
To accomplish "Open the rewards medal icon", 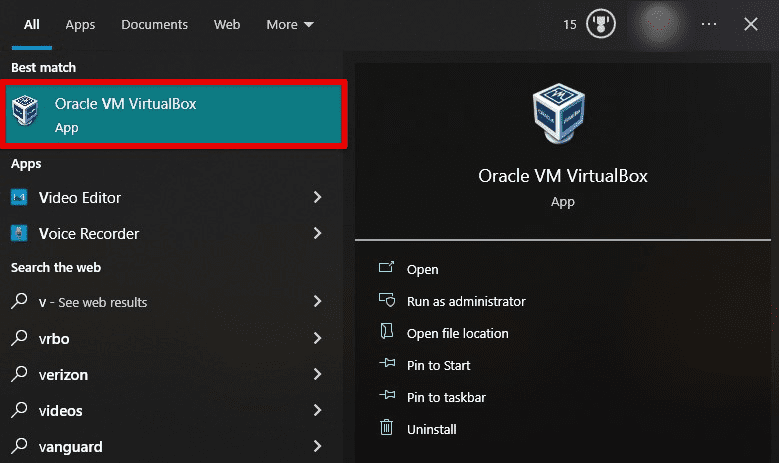I will tap(601, 24).
